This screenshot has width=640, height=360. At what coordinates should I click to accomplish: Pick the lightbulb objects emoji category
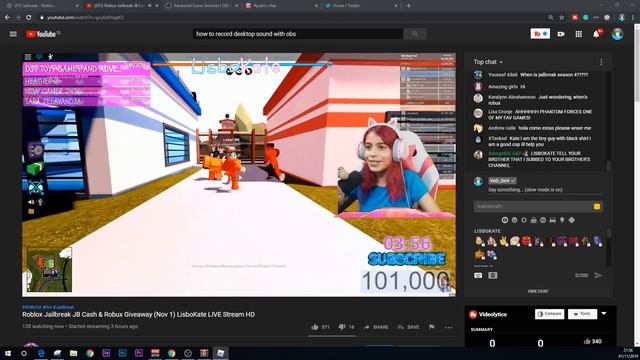562,220
